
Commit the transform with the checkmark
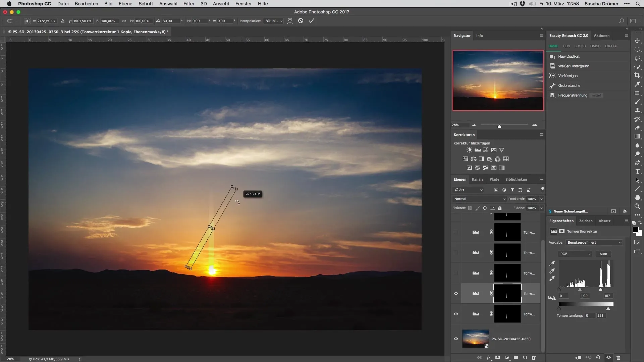(311, 21)
